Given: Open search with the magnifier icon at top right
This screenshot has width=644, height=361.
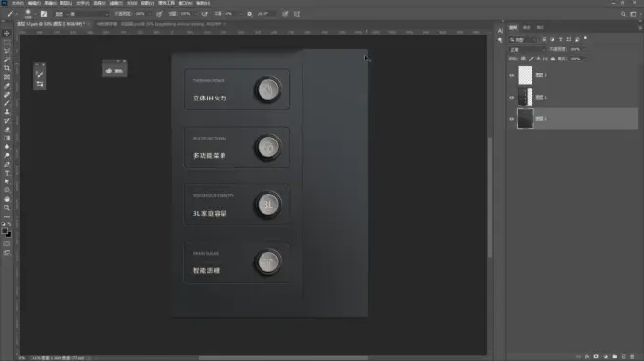Looking at the screenshot, I should pos(624,14).
